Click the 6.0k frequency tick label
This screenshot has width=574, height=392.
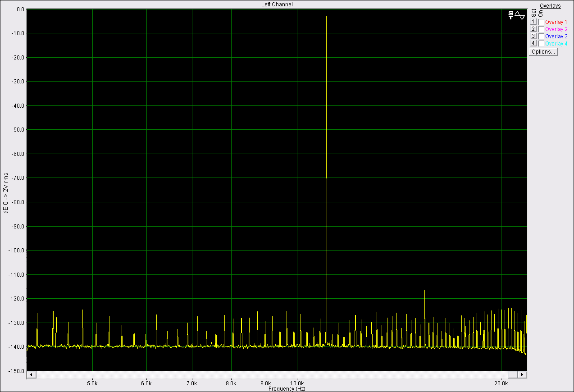pos(146,383)
